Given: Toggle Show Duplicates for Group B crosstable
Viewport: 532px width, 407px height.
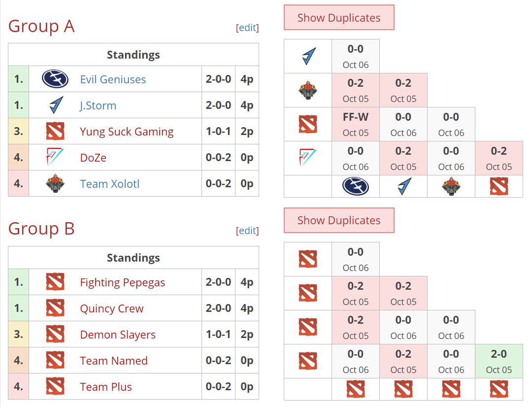Looking at the screenshot, I should coord(339,220).
